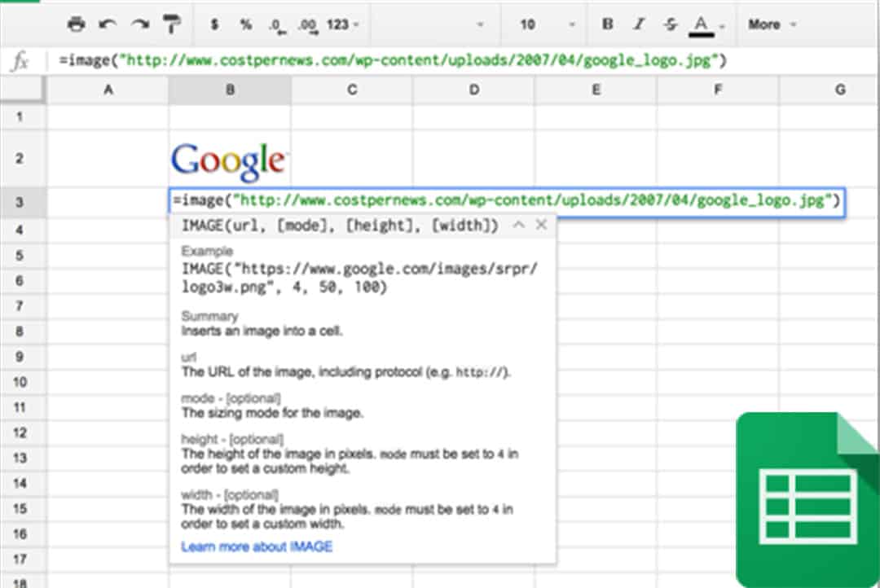Select row 3 header

(x=20, y=202)
